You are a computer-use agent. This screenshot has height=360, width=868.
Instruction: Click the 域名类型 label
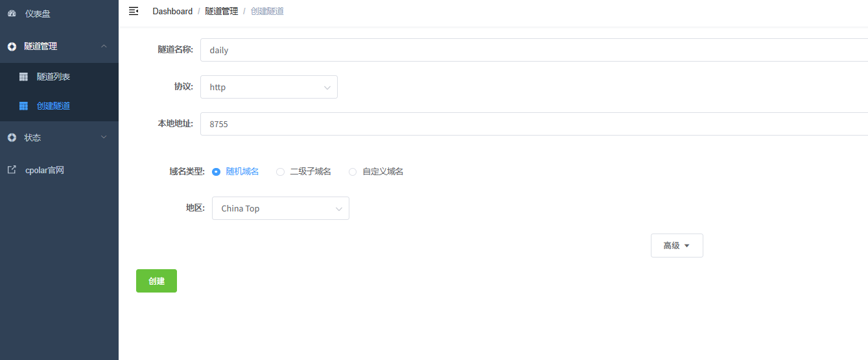187,171
